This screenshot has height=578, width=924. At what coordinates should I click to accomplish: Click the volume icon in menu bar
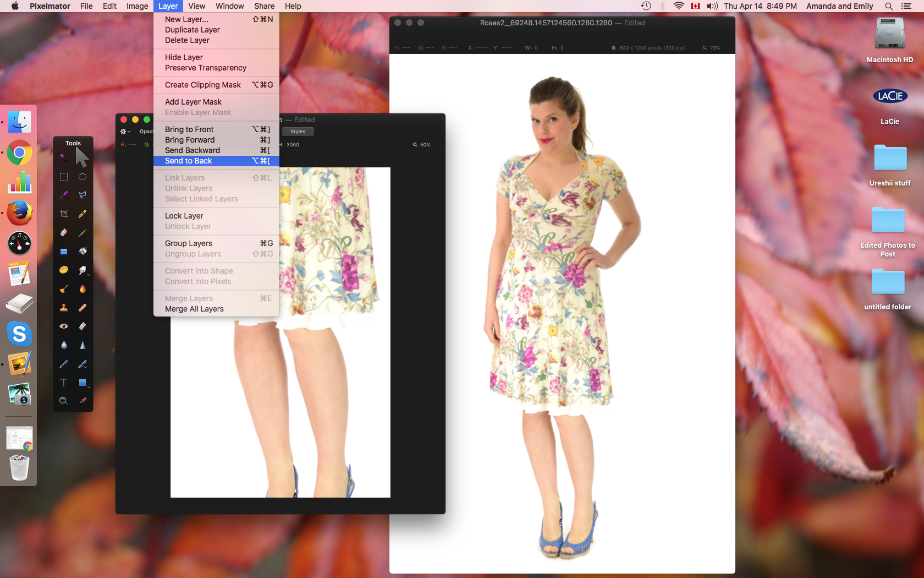pos(712,6)
